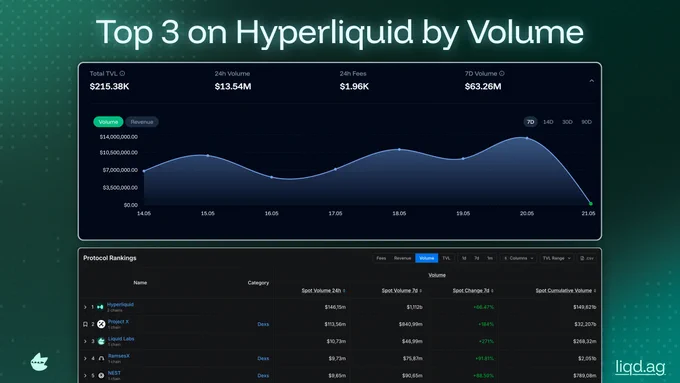Screen dimensions: 680x383
Task: Expand the Liquid Labs row chevron
Action: 85,341
